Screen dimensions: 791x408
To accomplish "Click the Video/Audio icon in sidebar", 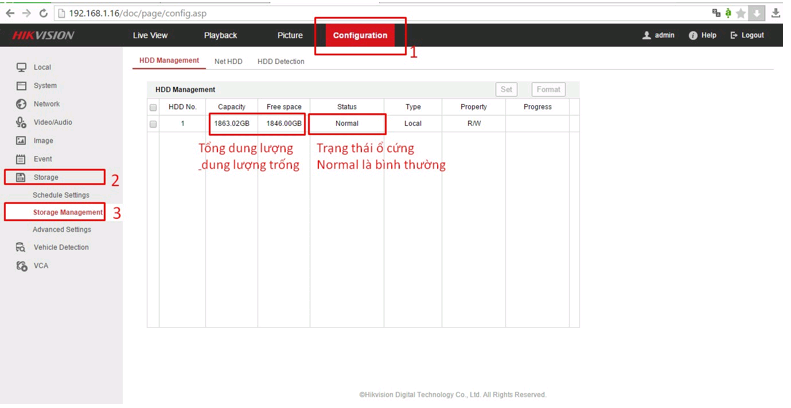I will click(x=21, y=122).
